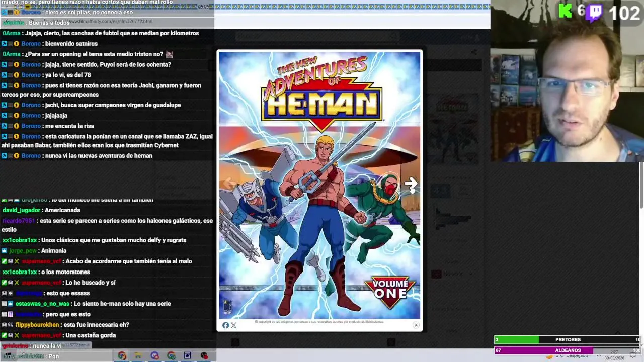
Task: Go to next image with right arrow
Action: click(x=411, y=184)
